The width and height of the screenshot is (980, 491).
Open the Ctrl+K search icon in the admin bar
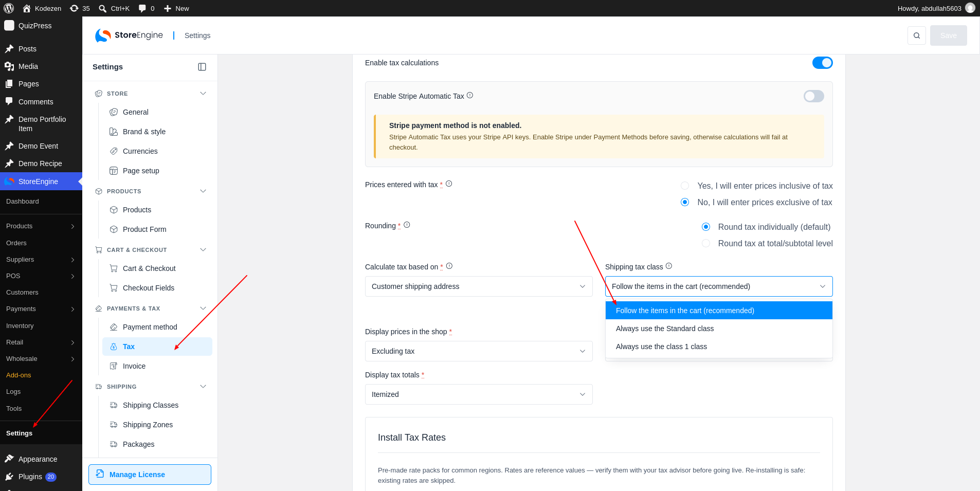click(x=103, y=8)
